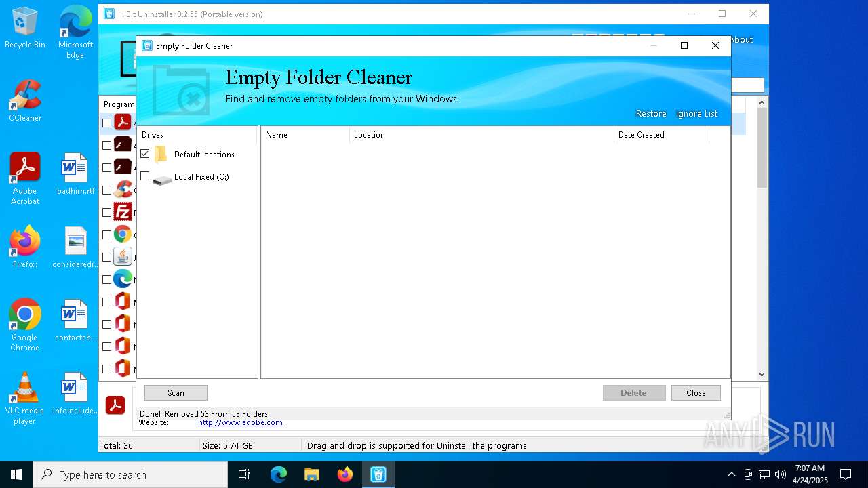Select the FileZilla icon in program list

click(123, 211)
